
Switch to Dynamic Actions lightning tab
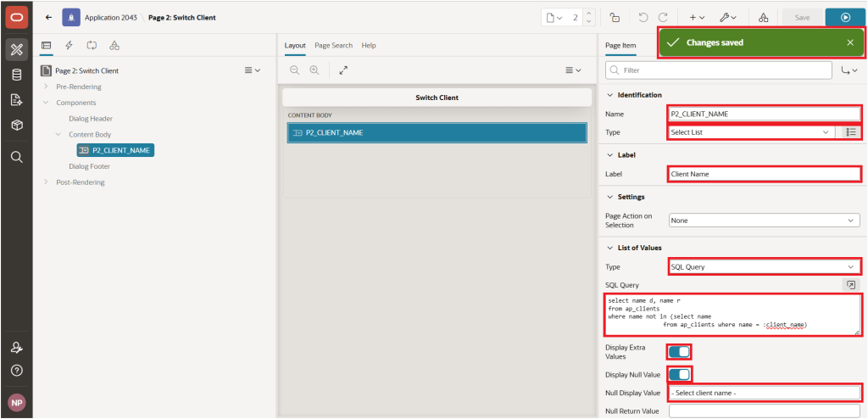tap(69, 46)
